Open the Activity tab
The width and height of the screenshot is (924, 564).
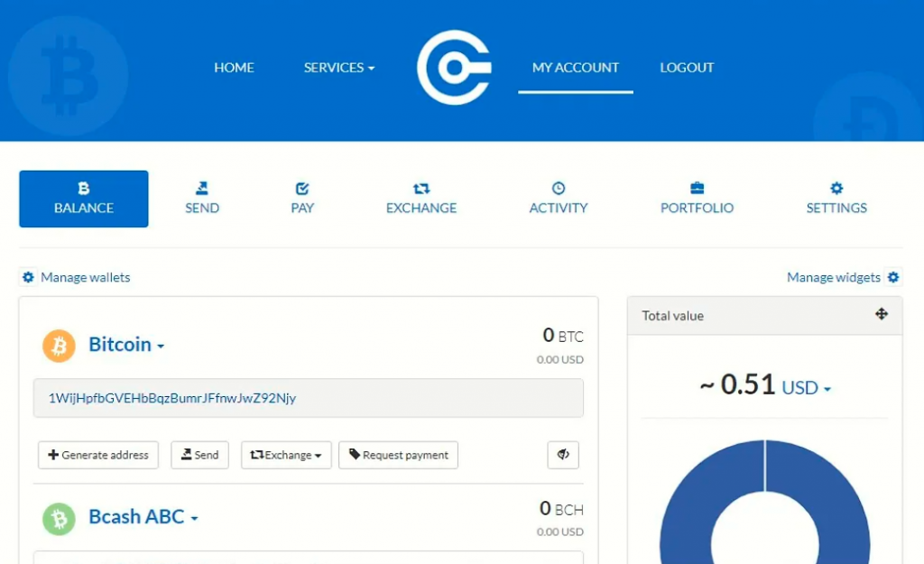click(559, 199)
